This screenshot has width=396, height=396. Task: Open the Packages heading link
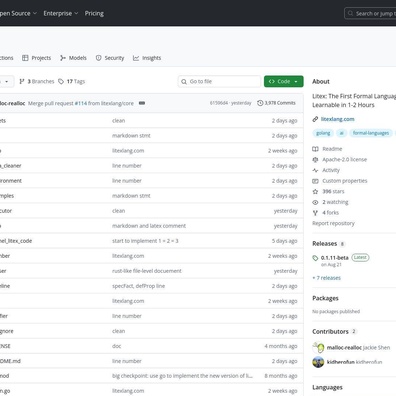(325, 298)
